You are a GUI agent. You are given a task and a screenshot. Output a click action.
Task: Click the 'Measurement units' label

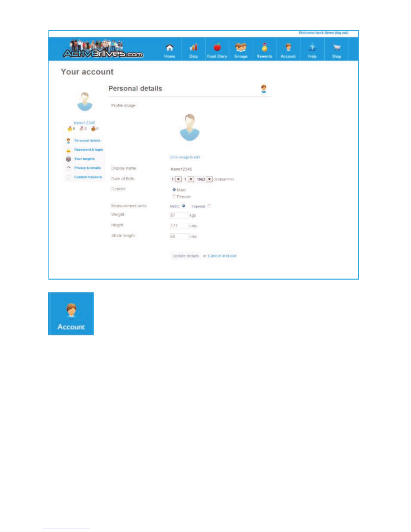coord(129,206)
